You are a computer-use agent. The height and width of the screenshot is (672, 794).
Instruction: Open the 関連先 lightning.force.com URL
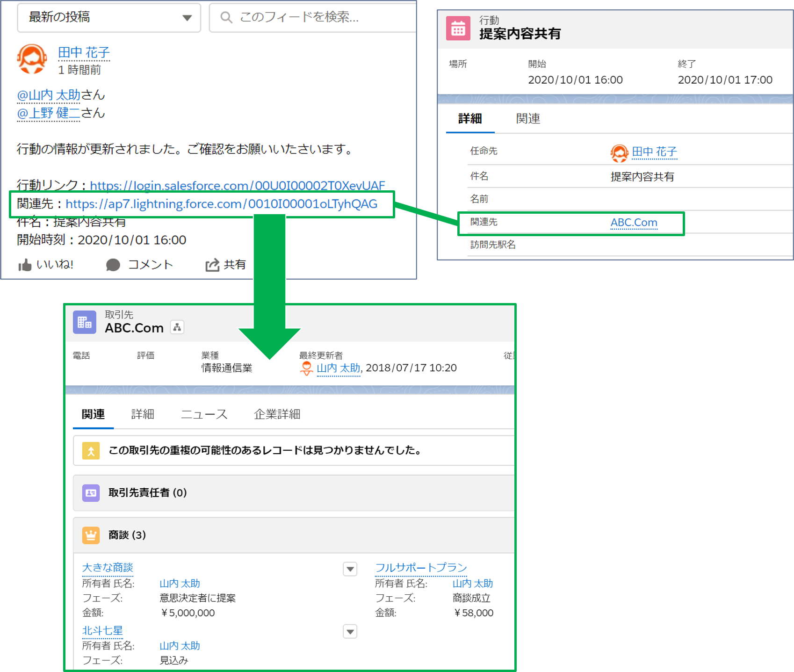(221, 204)
